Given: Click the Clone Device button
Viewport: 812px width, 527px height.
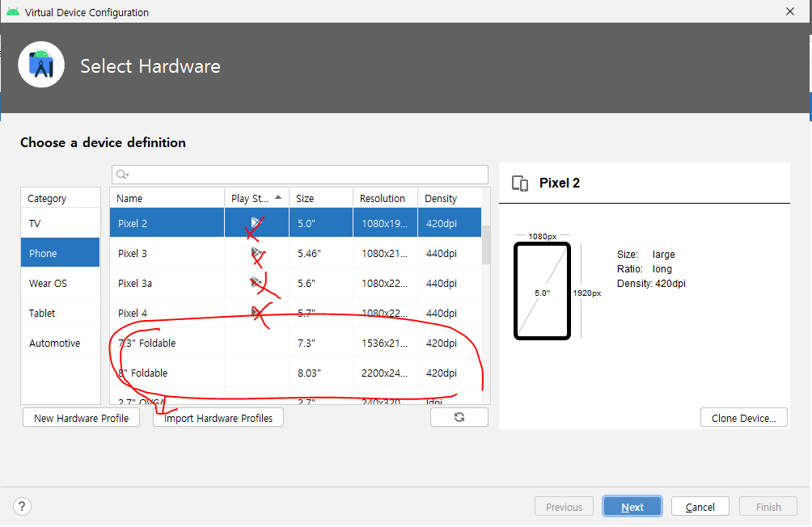Looking at the screenshot, I should coord(743,417).
